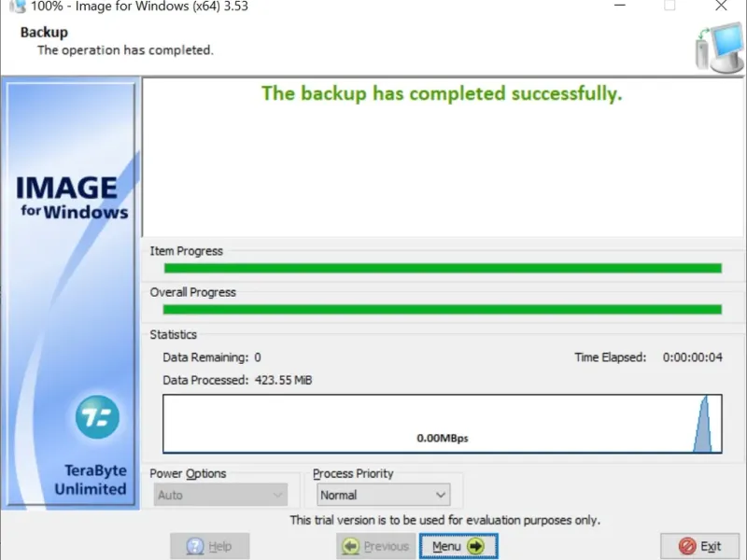Image resolution: width=747 pixels, height=560 pixels.
Task: Minimize the Image for Windows window
Action: [x=620, y=6]
